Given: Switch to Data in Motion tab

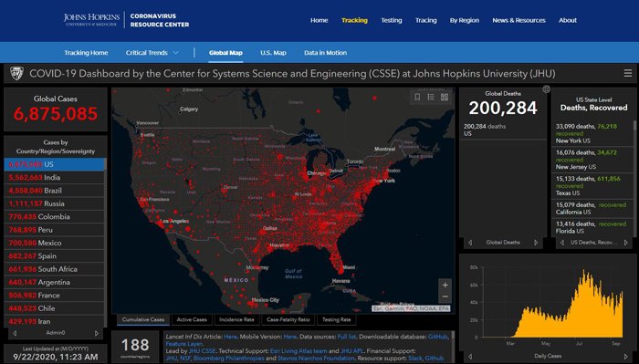Looking at the screenshot, I should pyautogui.click(x=325, y=53).
